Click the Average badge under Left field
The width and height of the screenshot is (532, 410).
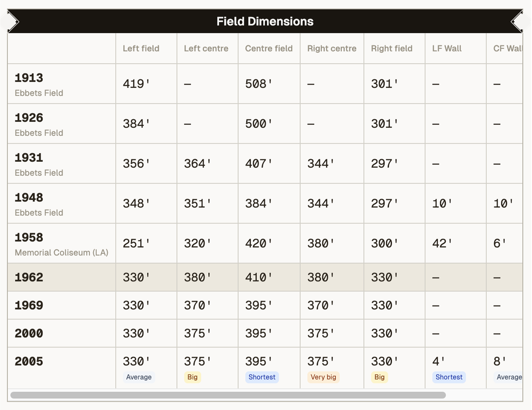tap(139, 377)
